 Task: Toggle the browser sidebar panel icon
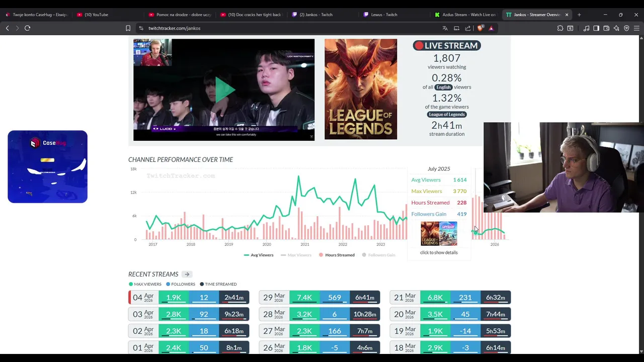point(596,28)
